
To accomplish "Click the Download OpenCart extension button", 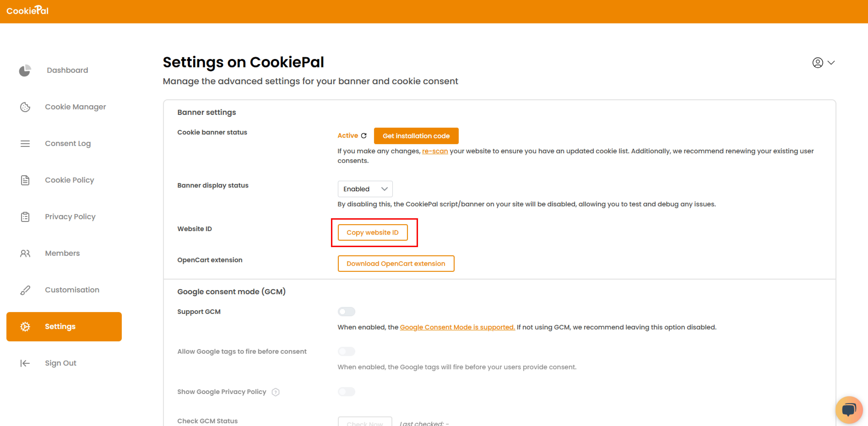I will point(396,263).
